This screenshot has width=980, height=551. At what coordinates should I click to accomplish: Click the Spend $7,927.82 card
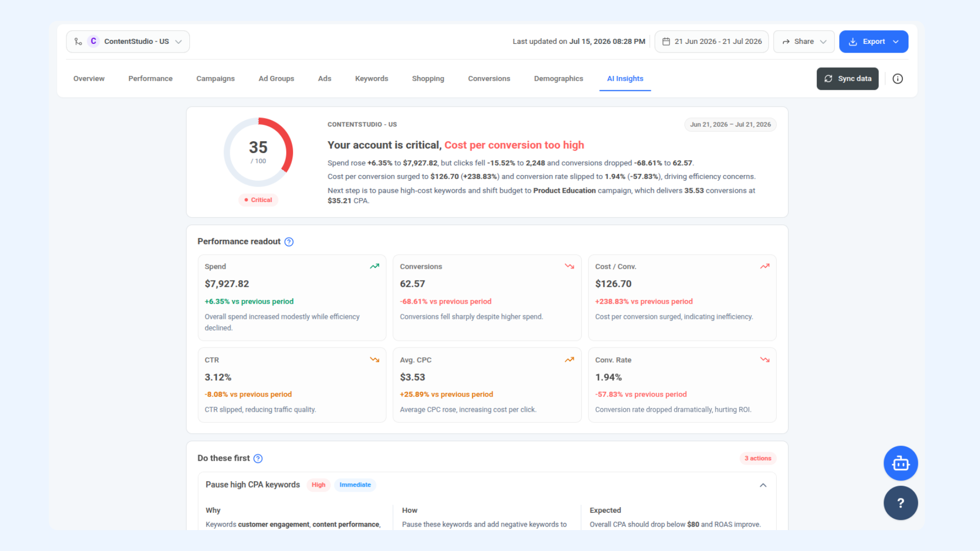[292, 297]
